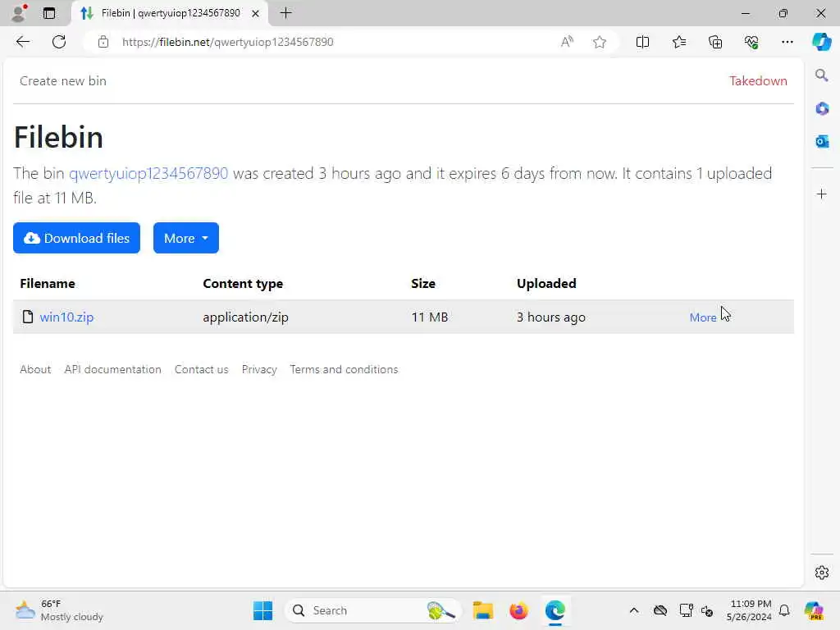Open sidebar search tool
Screen dimensions: 840x630
point(822,75)
